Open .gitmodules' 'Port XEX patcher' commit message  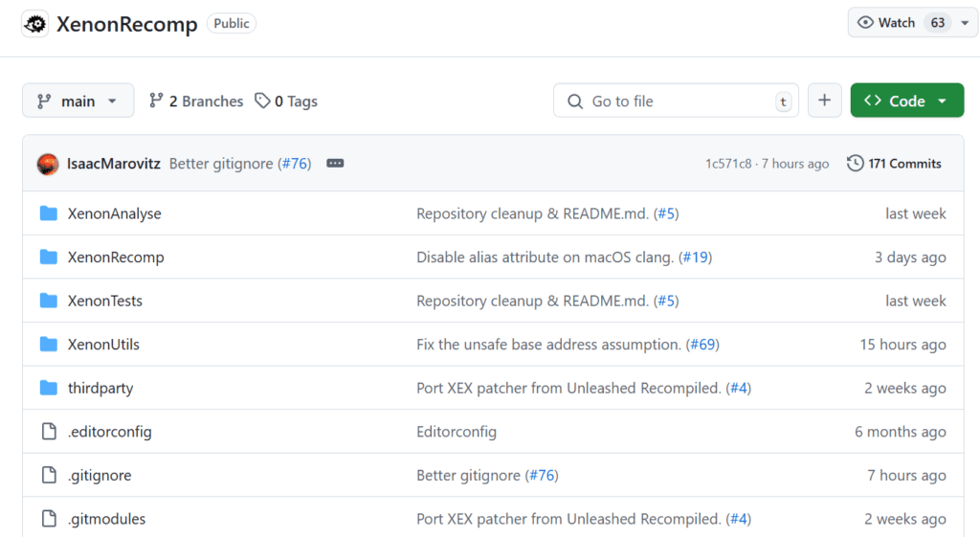[x=568, y=519]
